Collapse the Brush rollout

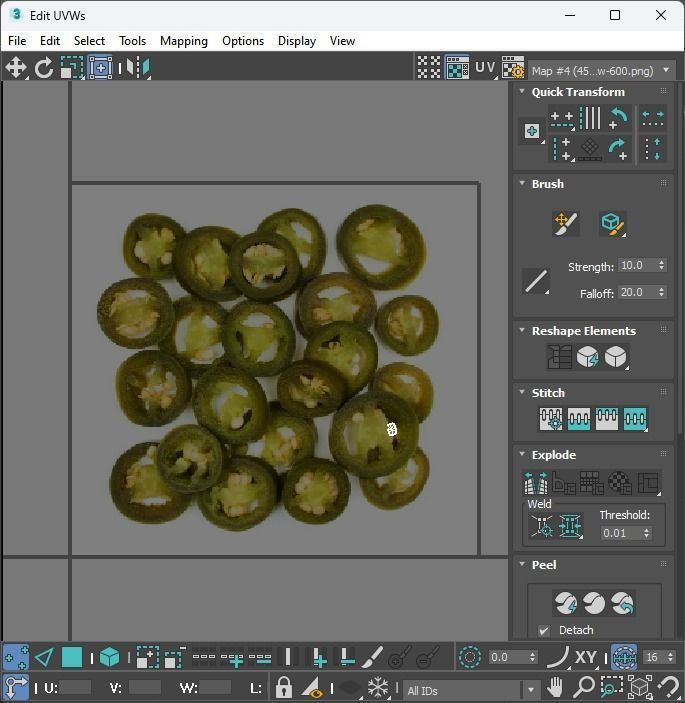click(x=522, y=183)
